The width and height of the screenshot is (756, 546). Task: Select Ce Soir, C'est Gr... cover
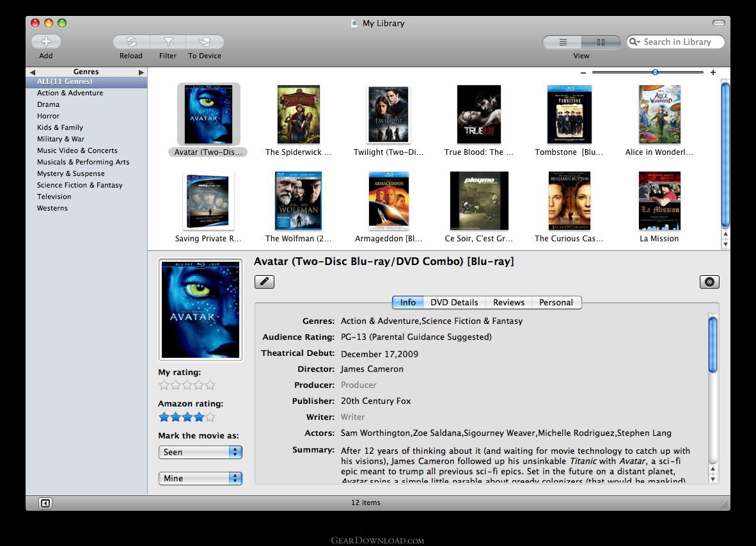click(x=479, y=200)
